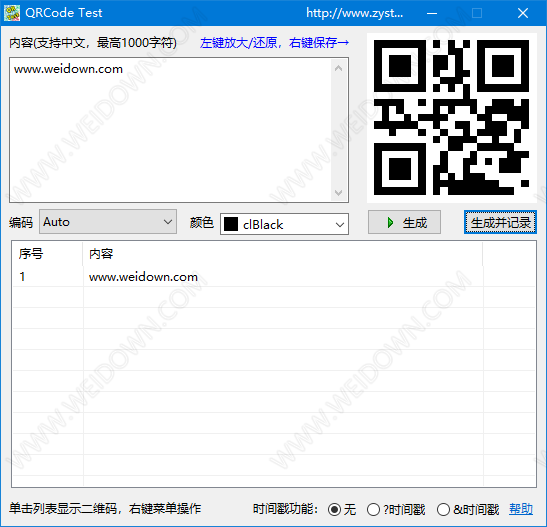Click the green play 生成 button
The height and width of the screenshot is (527, 547).
click(x=404, y=222)
